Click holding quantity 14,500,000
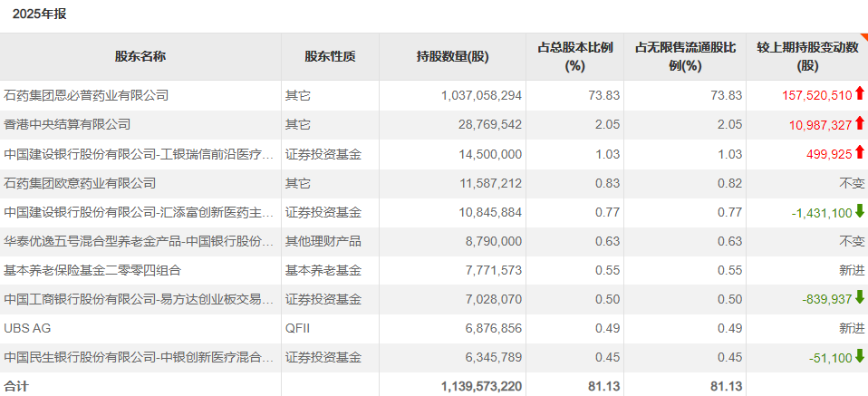The height and width of the screenshot is (396, 868). pos(489,154)
